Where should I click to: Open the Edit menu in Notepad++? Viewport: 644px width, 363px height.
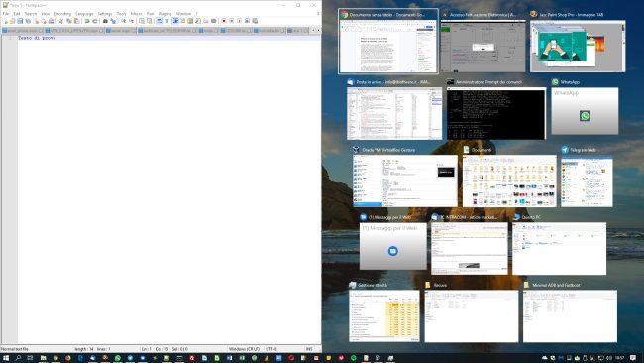click(17, 14)
